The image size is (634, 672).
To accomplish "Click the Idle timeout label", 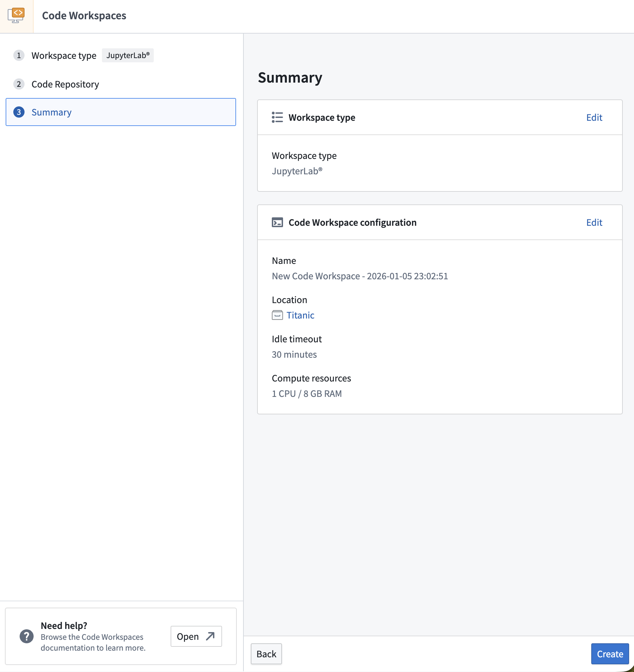I will (297, 339).
